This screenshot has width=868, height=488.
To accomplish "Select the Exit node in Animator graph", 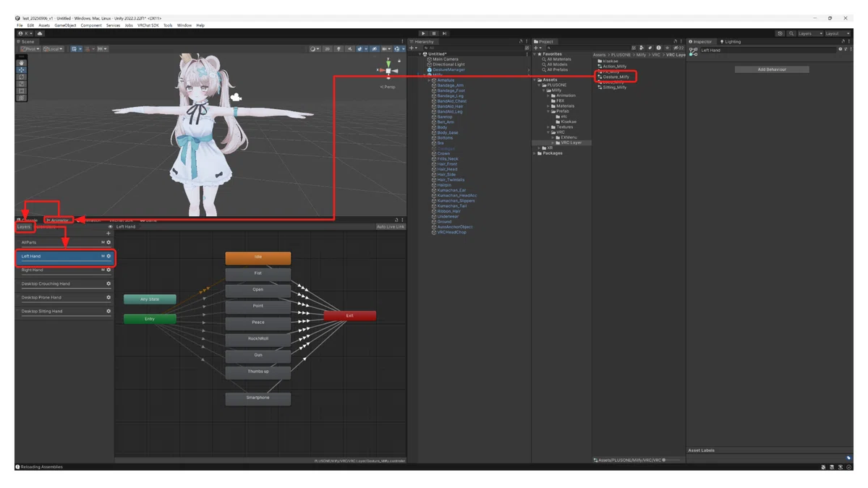I will tap(350, 316).
